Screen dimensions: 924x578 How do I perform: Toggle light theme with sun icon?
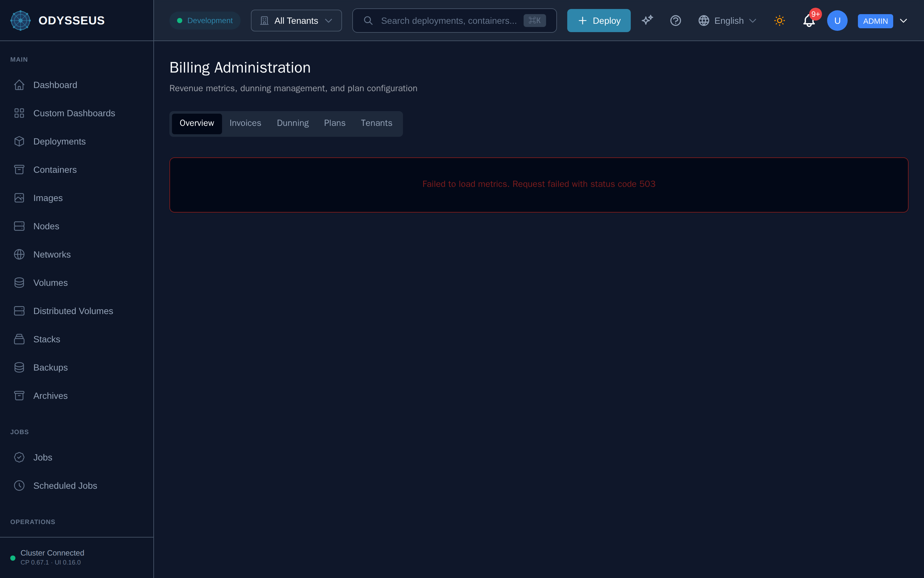[x=779, y=20]
